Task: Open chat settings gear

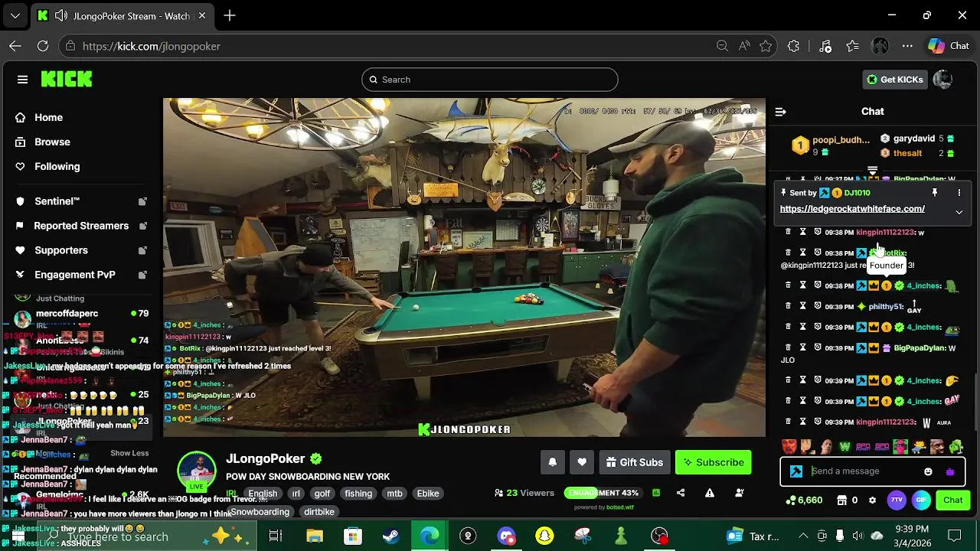Action: [x=872, y=500]
